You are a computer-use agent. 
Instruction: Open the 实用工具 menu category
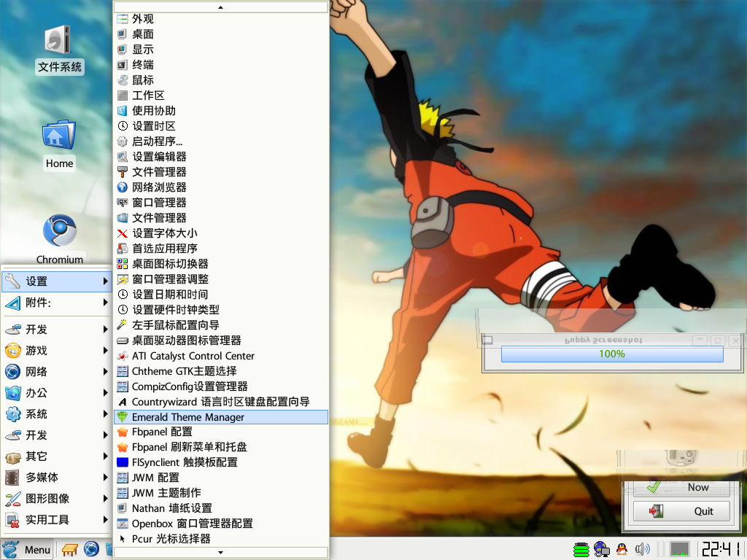click(56, 519)
